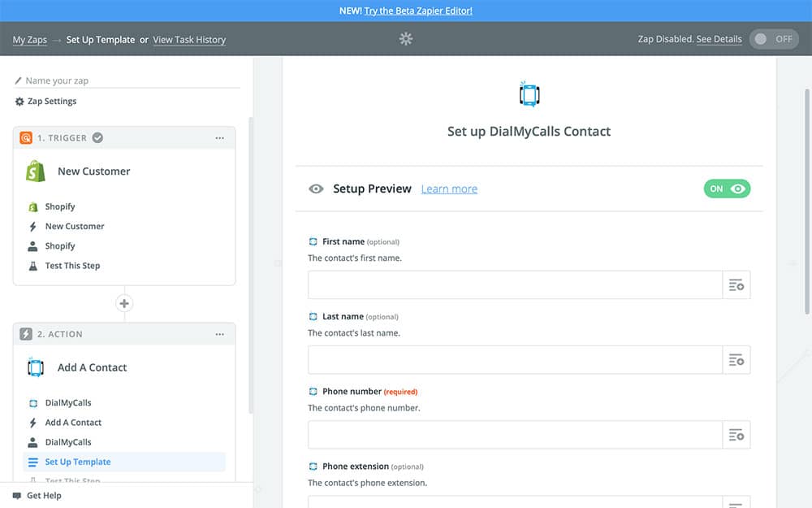
Task: Click the Zapier loading gear icon in header
Action: 406,39
